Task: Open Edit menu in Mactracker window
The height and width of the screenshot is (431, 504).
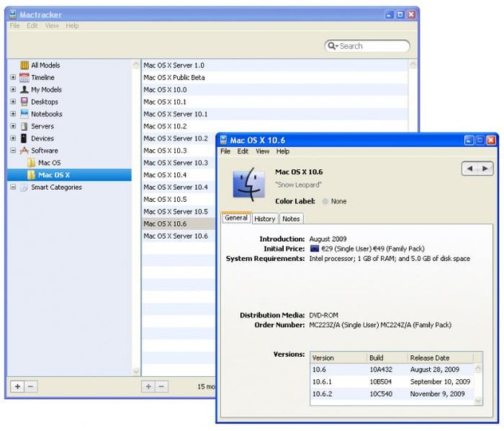Action: coord(32,26)
